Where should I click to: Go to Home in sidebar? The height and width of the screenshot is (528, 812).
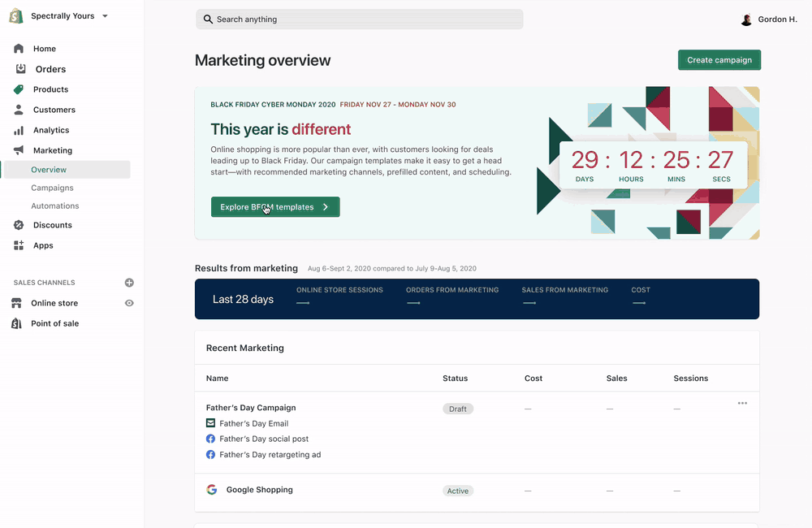[45, 49]
